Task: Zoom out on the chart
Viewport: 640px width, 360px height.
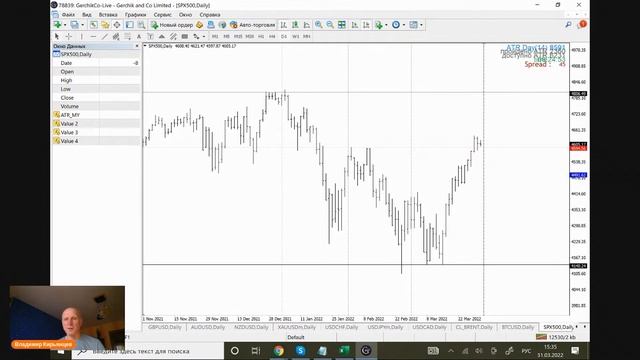Action: click(x=330, y=25)
